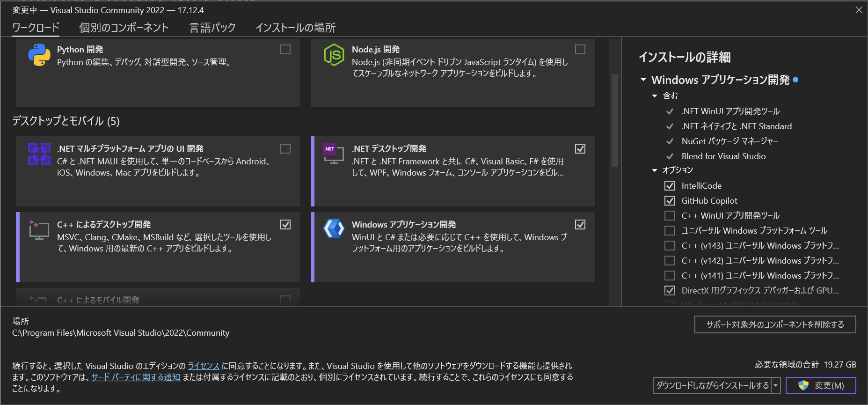The image size is (868, 405).
Task: Enable ユニバーサル Windows プラットフォーム ツール option
Action: 670,231
